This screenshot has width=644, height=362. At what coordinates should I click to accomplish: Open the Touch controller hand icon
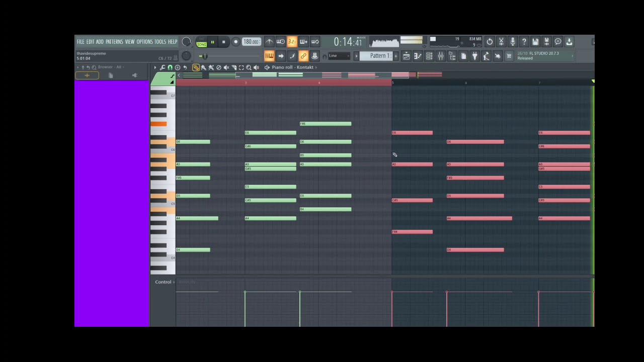(498, 56)
